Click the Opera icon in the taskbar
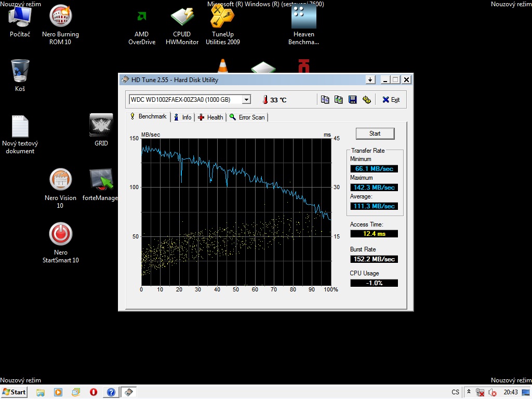Image resolution: width=532 pixels, height=399 pixels. click(94, 392)
